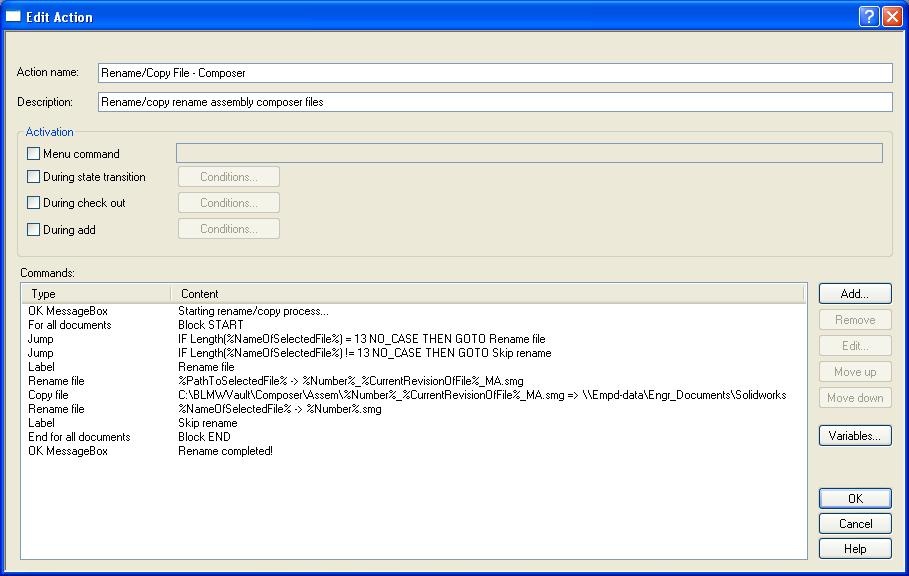909x576 pixels.
Task: Open Conditions for During check out
Action: (x=229, y=203)
